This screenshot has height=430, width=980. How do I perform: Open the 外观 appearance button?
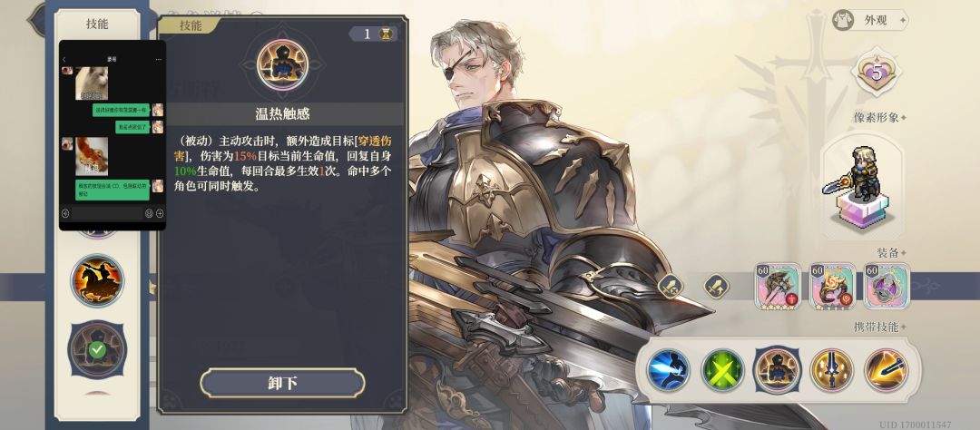[x=870, y=20]
